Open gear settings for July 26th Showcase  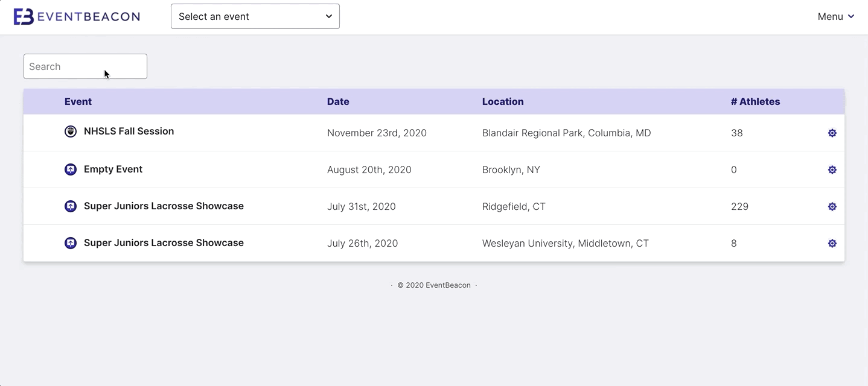[x=832, y=243]
